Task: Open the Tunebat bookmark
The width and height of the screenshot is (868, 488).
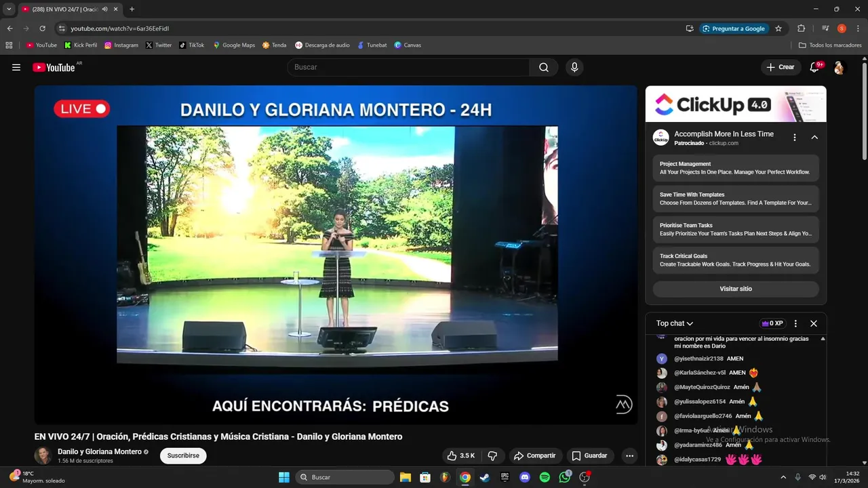Action: 372,45
